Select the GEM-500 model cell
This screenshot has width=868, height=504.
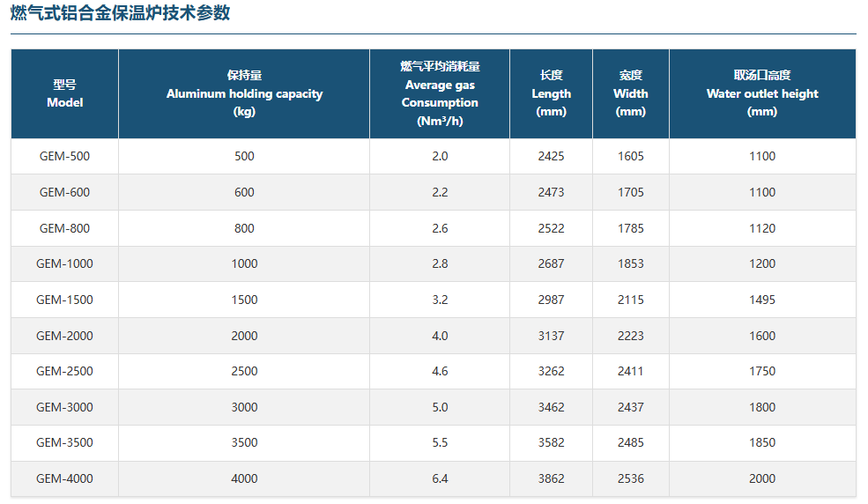64,156
